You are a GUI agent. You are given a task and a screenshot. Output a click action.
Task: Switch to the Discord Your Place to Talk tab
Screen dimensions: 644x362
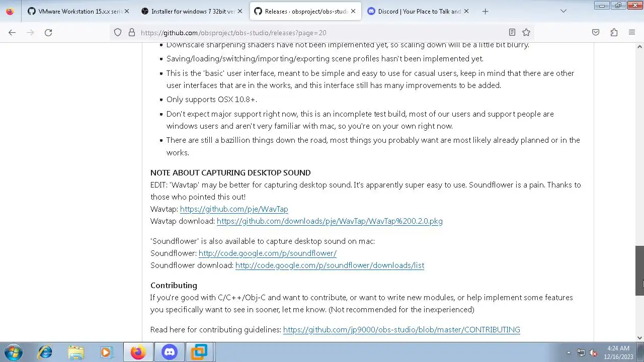pos(419,11)
